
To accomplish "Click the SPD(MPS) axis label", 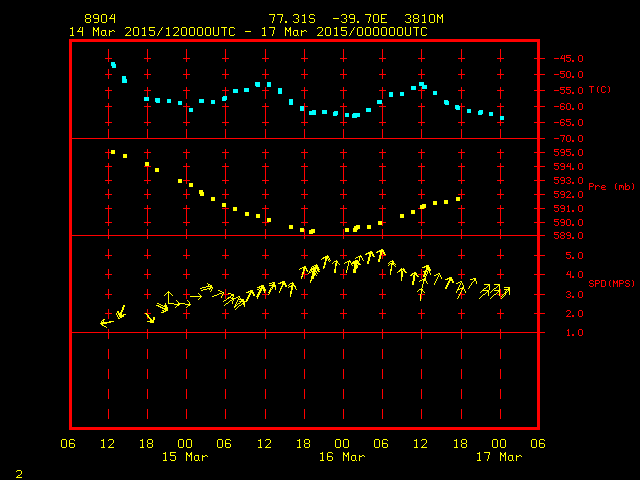I will (611, 283).
